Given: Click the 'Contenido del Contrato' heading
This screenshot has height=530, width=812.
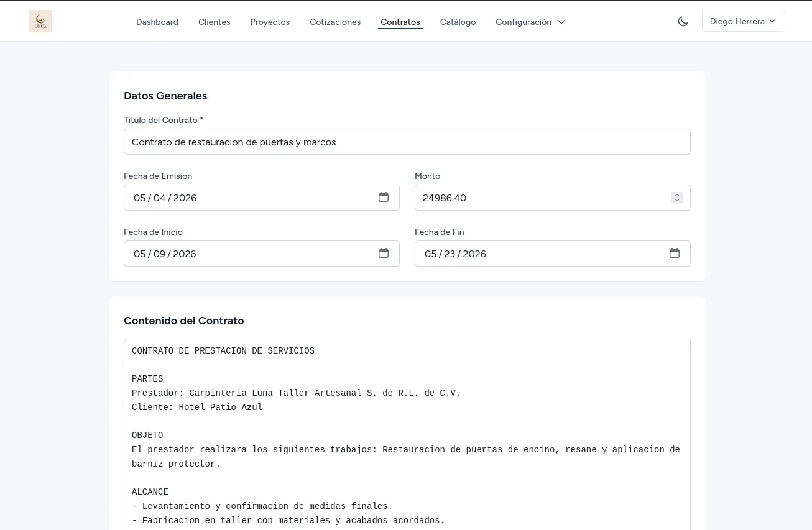Looking at the screenshot, I should click(184, 321).
